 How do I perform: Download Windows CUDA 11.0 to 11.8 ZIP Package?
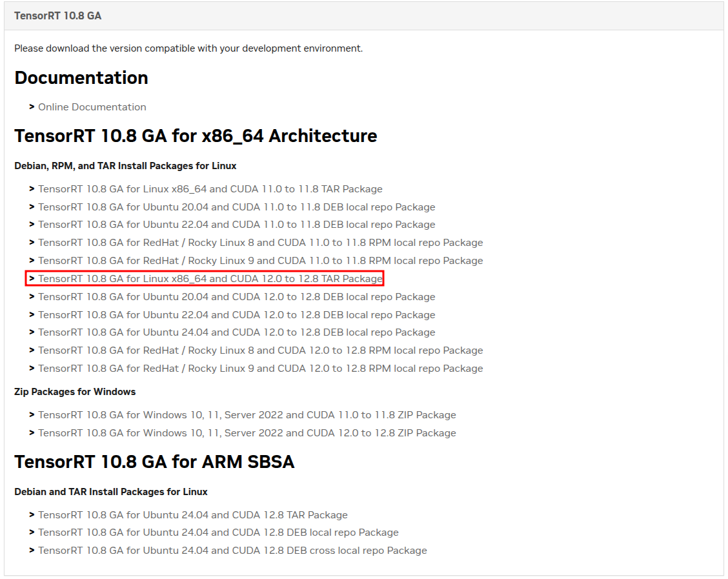[x=247, y=415]
